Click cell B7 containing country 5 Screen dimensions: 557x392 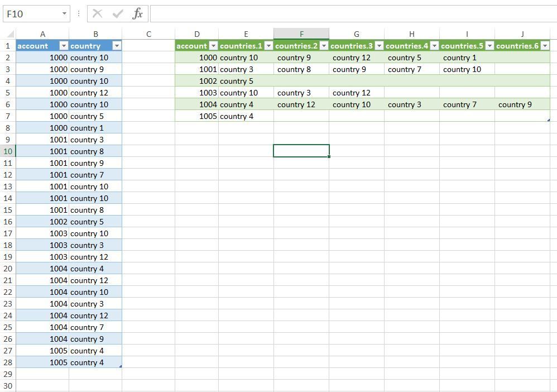[95, 116]
